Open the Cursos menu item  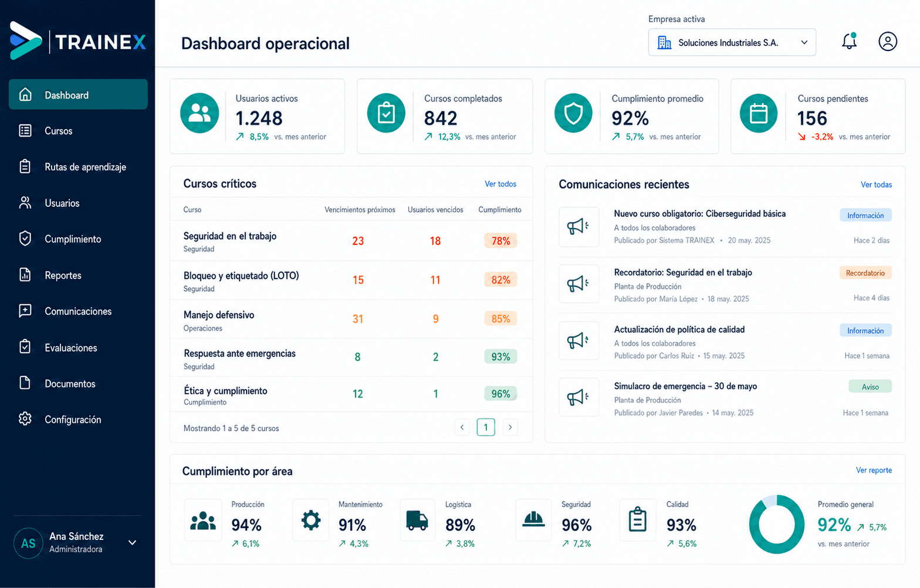click(78, 131)
